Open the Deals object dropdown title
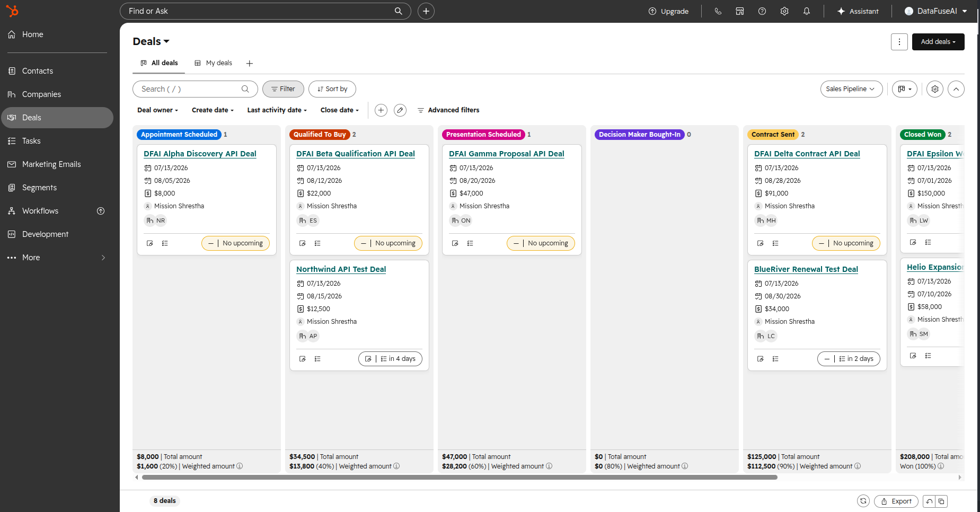This screenshot has height=512, width=980. pos(151,41)
